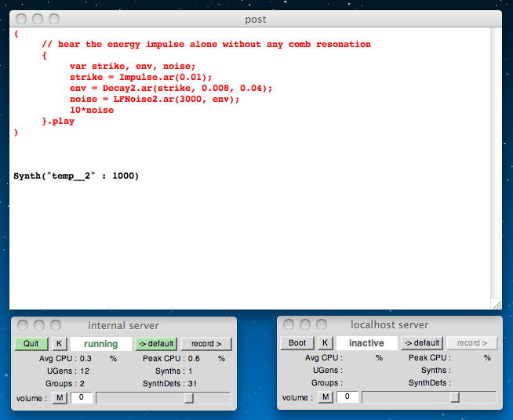513x420 pixels.
Task: Click 'Peak CPU : 0.6' in internal server
Action: pos(171,359)
